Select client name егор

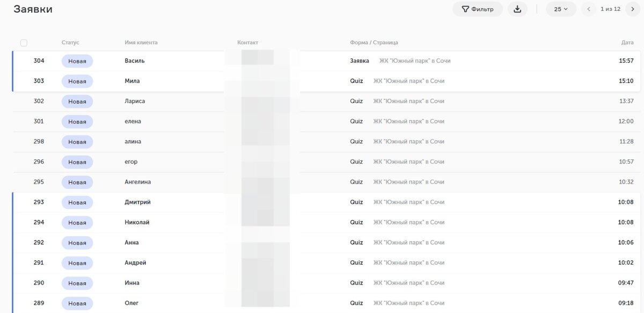click(131, 162)
